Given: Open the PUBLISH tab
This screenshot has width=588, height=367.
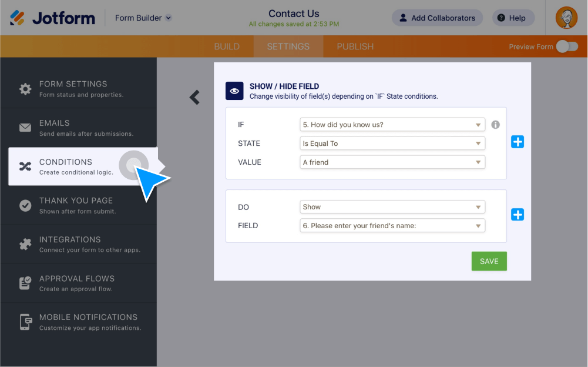Looking at the screenshot, I should click(x=355, y=46).
